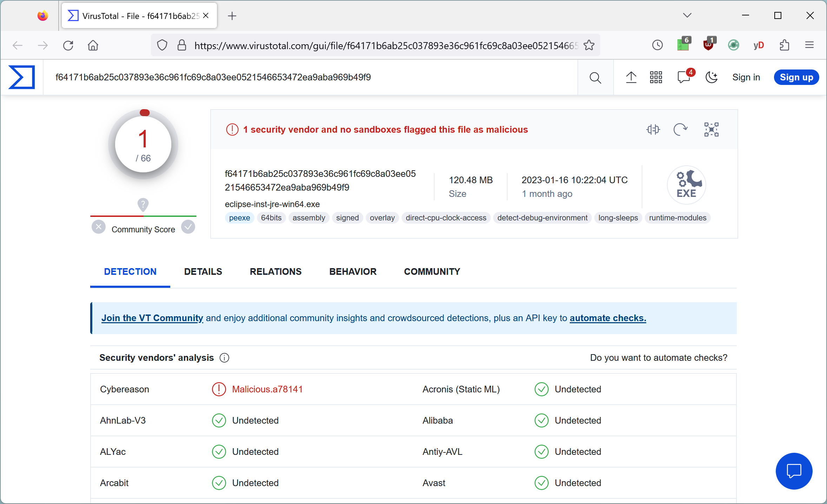Image resolution: width=827 pixels, height=504 pixels.
Task: Close the VirusTotal browser tab
Action: [206, 16]
